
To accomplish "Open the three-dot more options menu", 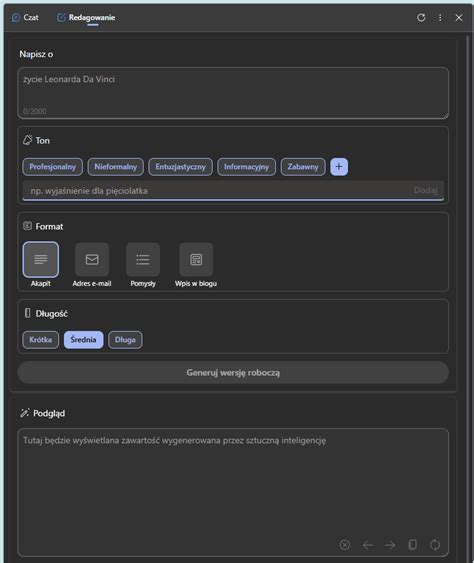I will (x=440, y=18).
